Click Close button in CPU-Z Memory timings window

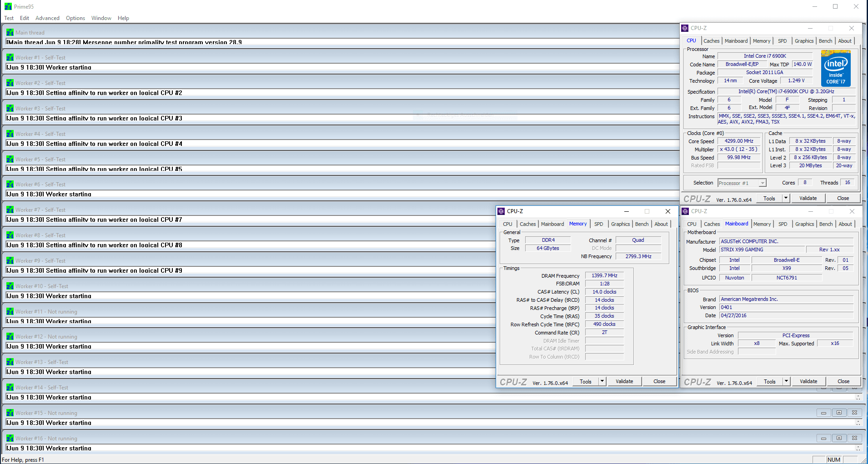point(660,381)
